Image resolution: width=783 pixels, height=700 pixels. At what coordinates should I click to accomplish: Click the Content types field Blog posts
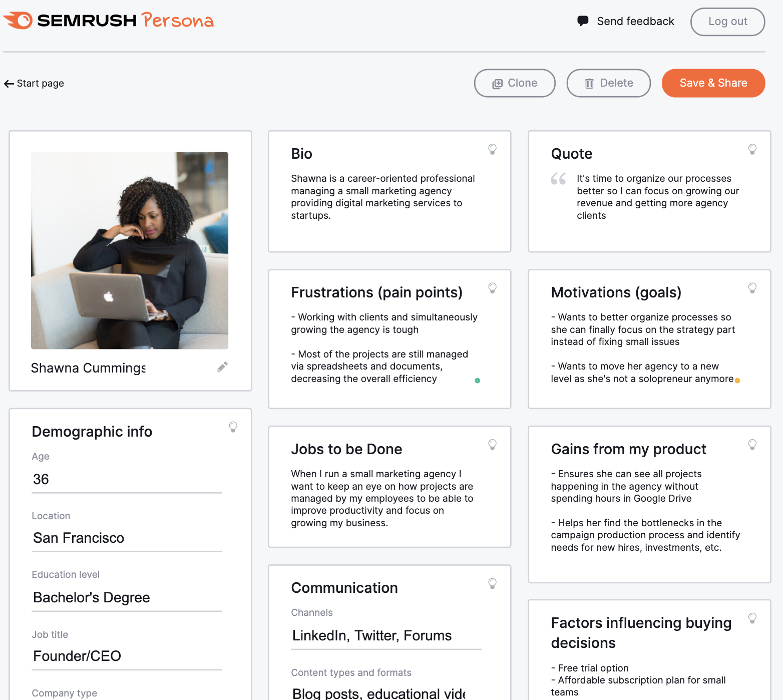click(379, 693)
